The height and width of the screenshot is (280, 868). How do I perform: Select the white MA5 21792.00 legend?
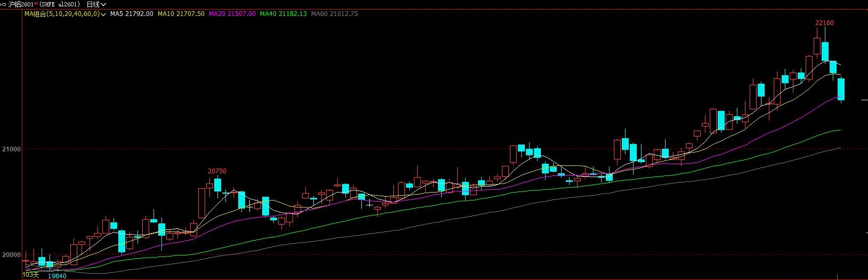132,14
